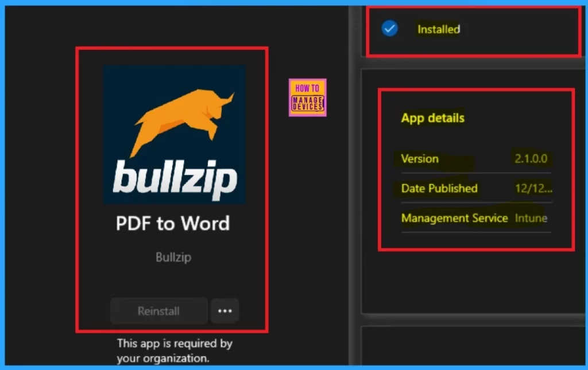Select the 'Installed' status text
This screenshot has width=588, height=370.
pyautogui.click(x=439, y=29)
